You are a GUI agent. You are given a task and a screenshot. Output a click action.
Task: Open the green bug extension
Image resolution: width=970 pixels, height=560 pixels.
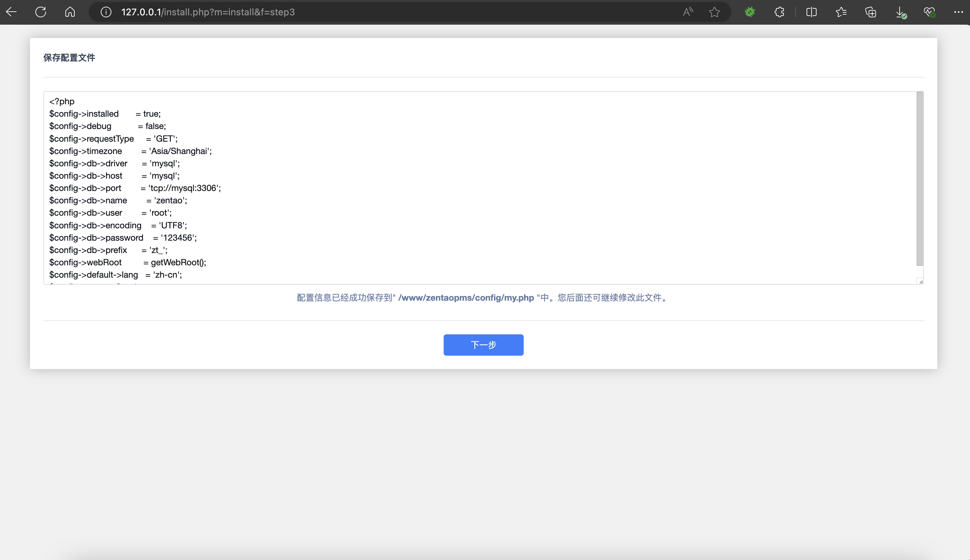(x=750, y=12)
